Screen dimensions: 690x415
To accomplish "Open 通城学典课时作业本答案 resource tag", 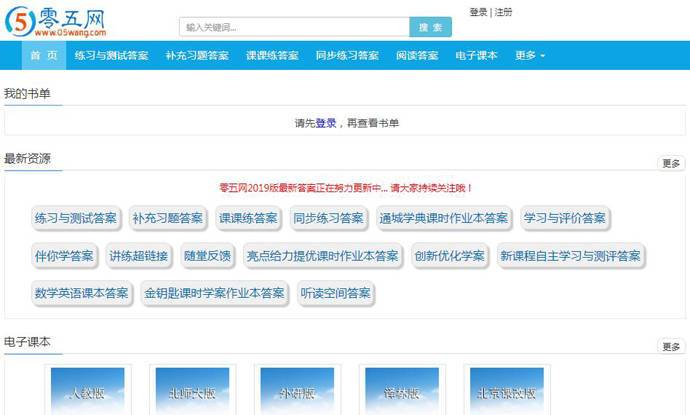I will pos(443,218).
